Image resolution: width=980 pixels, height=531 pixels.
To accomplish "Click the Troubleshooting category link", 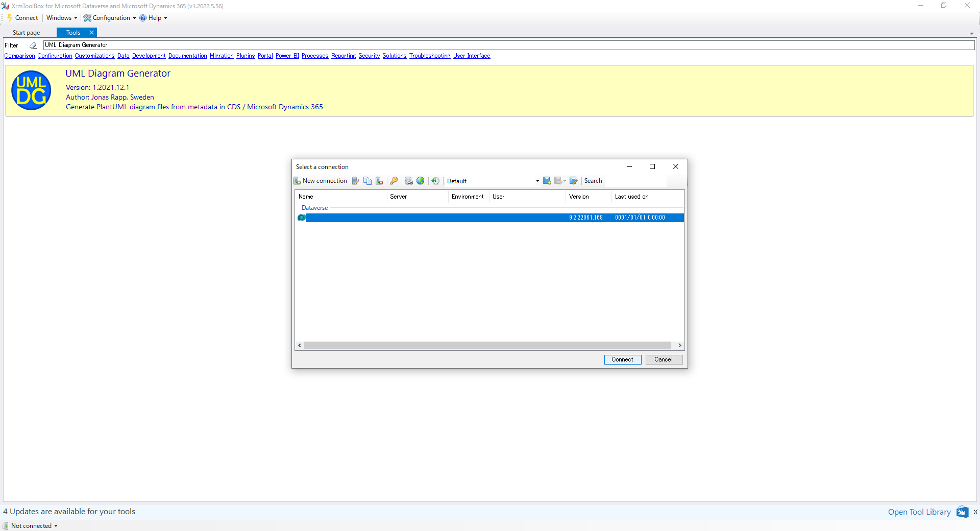I will [429, 56].
